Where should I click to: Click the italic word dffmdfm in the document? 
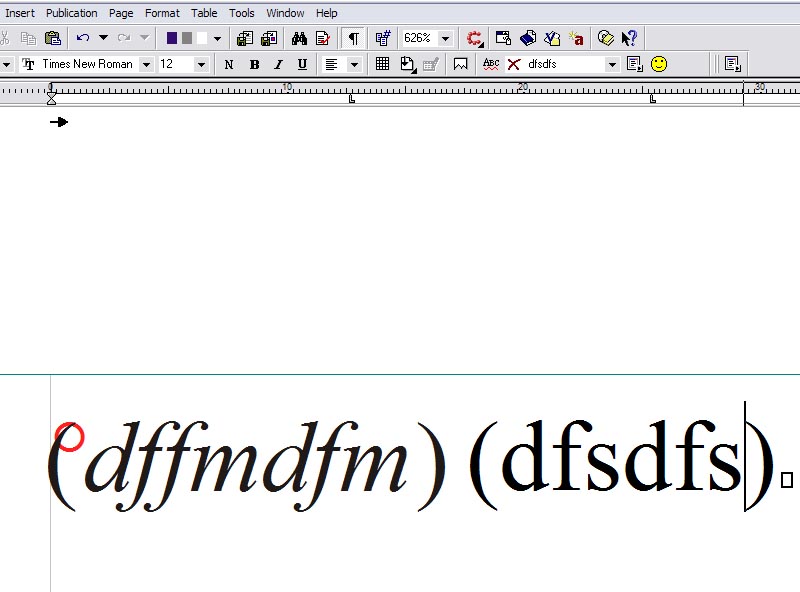pos(247,465)
